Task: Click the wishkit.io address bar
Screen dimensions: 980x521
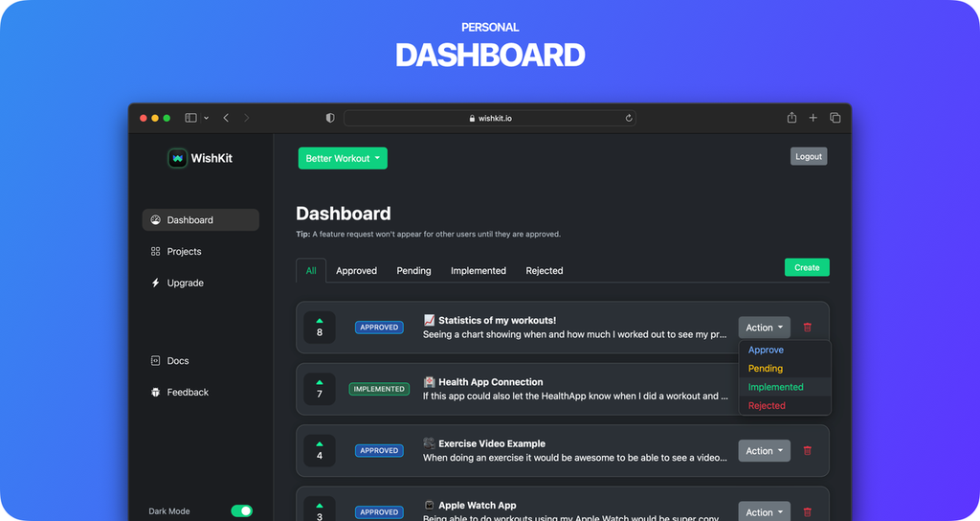Action: click(x=489, y=118)
